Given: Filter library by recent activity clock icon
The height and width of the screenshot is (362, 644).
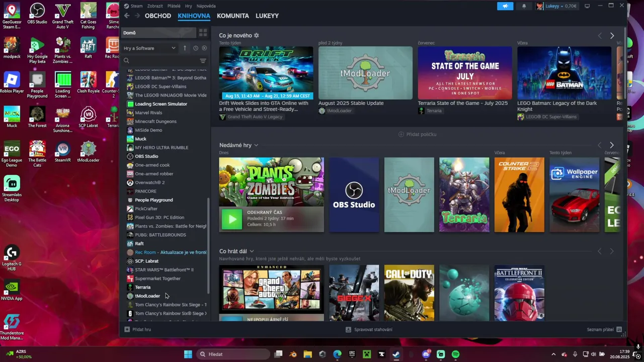Looking at the screenshot, I should click(x=196, y=48).
